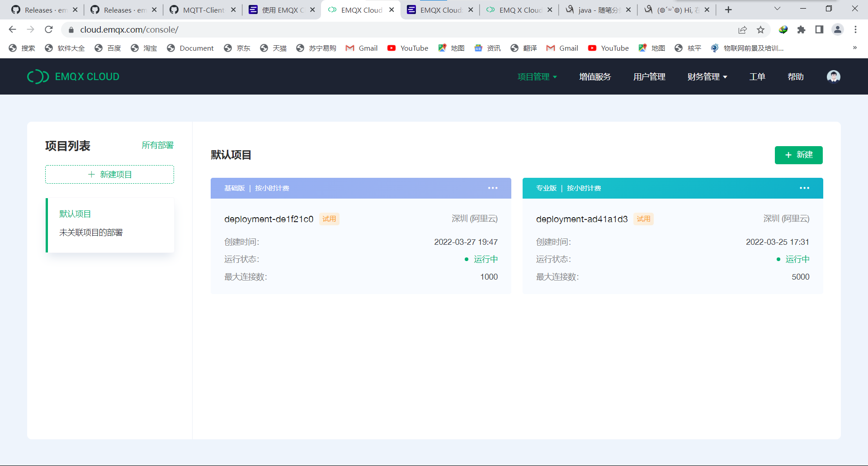The image size is (868, 466).
Task: Select 默认项目 in project list
Action: [75, 214]
